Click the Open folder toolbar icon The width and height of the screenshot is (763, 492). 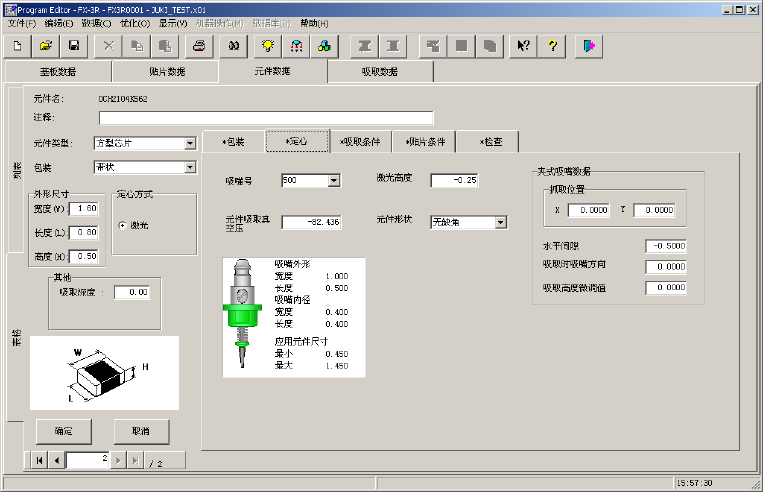point(46,46)
